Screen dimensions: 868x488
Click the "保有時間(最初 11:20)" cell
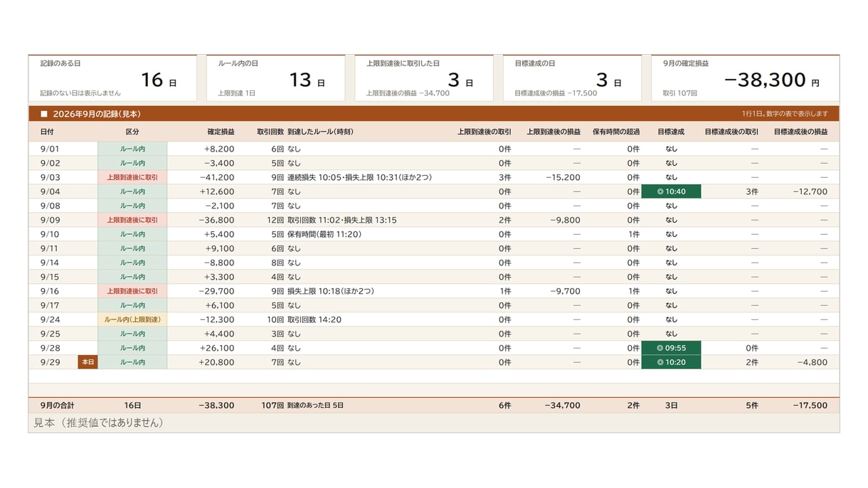click(324, 234)
